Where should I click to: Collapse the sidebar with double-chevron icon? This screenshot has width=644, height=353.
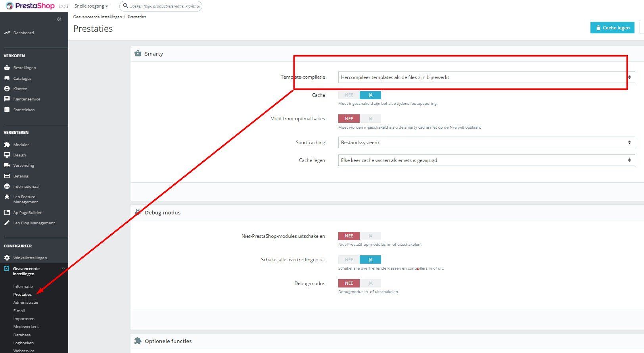(59, 19)
